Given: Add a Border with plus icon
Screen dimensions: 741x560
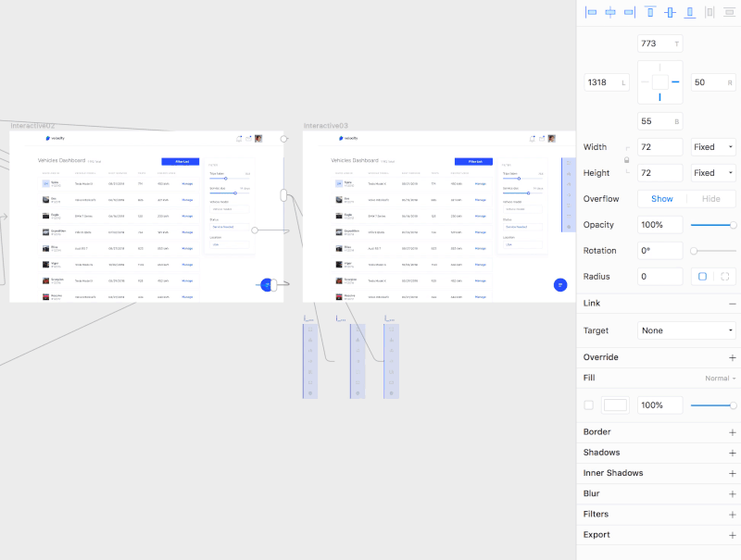Looking at the screenshot, I should (x=732, y=432).
